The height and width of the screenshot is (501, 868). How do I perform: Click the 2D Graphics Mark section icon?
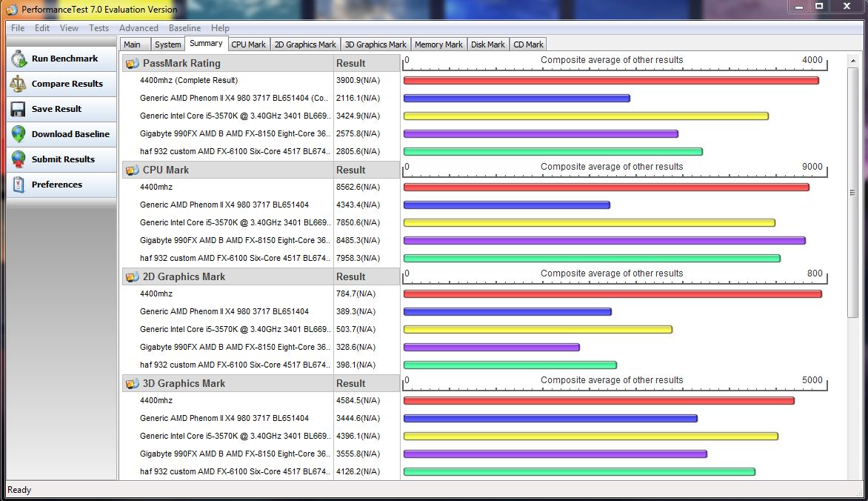coord(133,276)
